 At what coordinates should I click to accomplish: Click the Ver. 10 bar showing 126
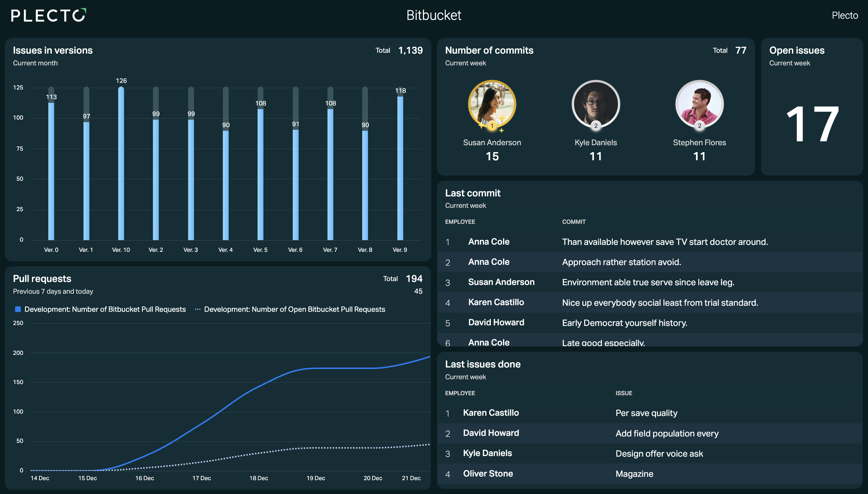click(121, 164)
